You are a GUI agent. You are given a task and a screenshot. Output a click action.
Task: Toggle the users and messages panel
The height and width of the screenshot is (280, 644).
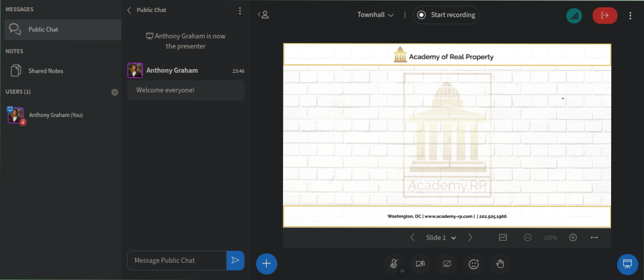coord(263,15)
